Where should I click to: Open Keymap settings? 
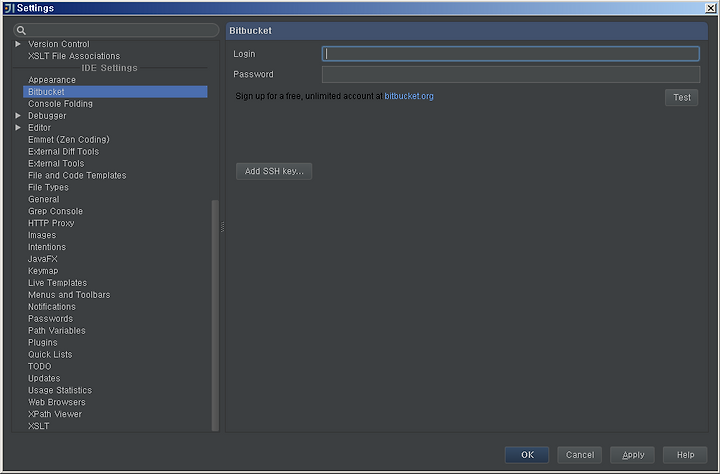43,271
